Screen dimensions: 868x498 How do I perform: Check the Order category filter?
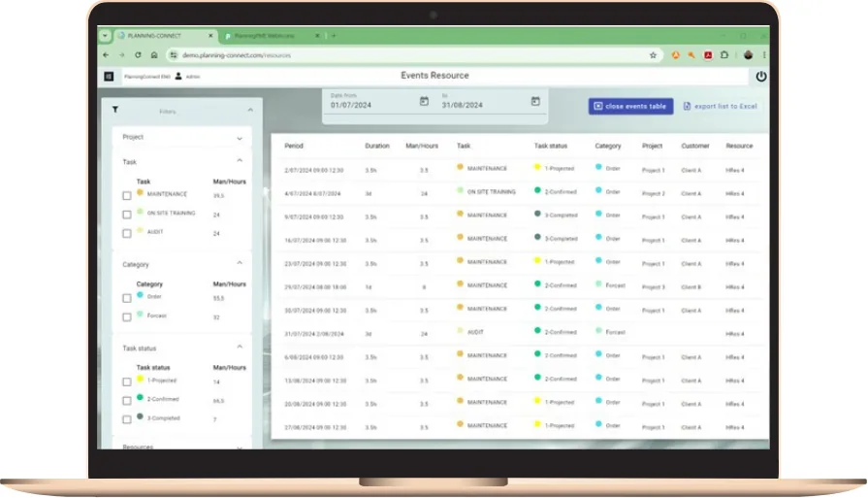127,298
